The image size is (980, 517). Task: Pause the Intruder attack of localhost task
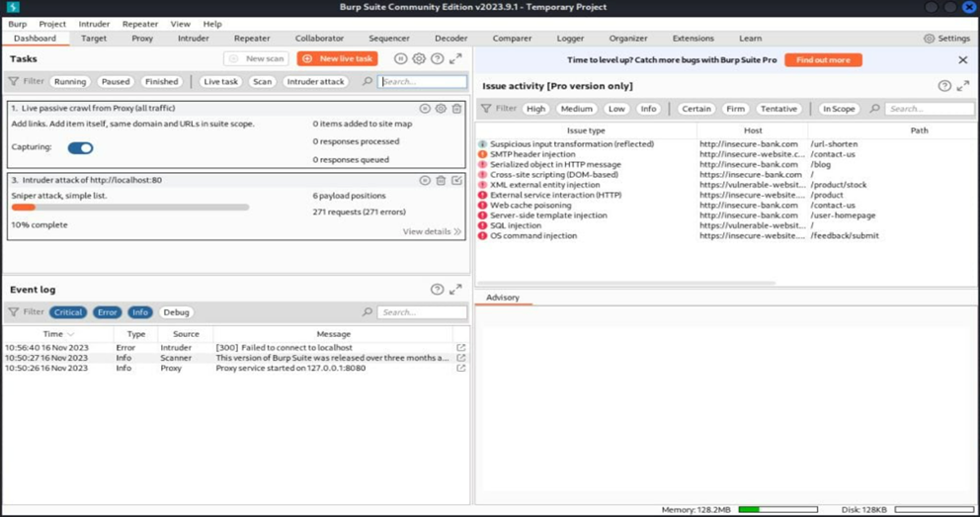[x=425, y=180]
